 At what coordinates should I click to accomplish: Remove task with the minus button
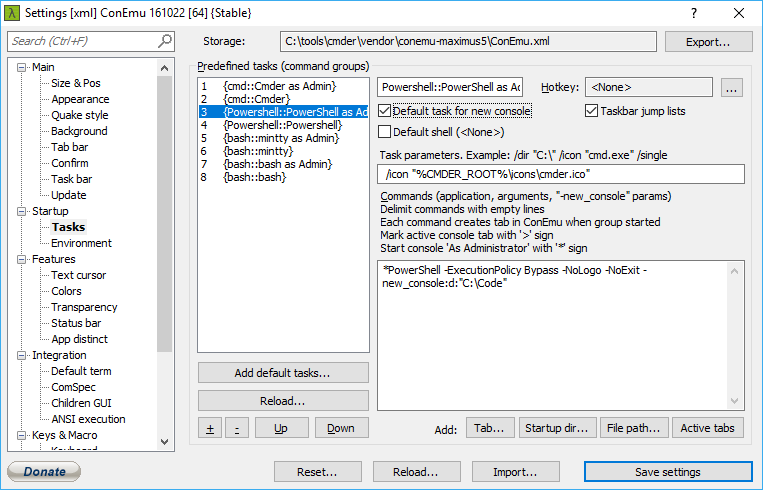(x=237, y=428)
